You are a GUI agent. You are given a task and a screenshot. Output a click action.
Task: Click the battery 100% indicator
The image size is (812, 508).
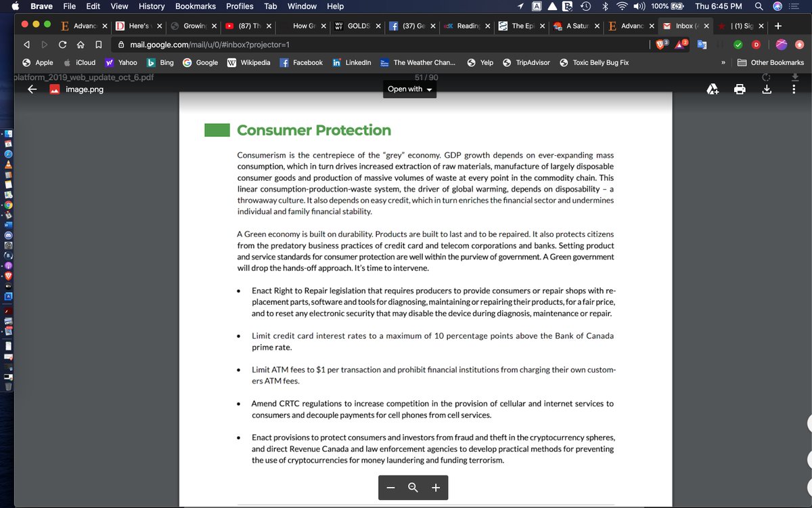(x=669, y=6)
